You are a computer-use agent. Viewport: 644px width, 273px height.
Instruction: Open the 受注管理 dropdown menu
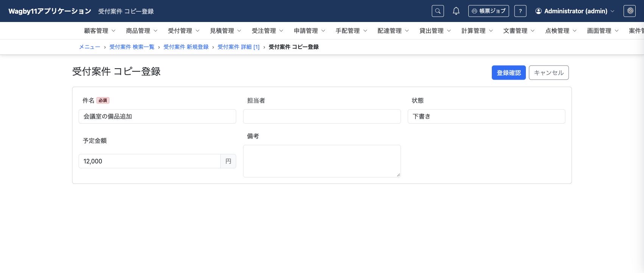tap(267, 31)
